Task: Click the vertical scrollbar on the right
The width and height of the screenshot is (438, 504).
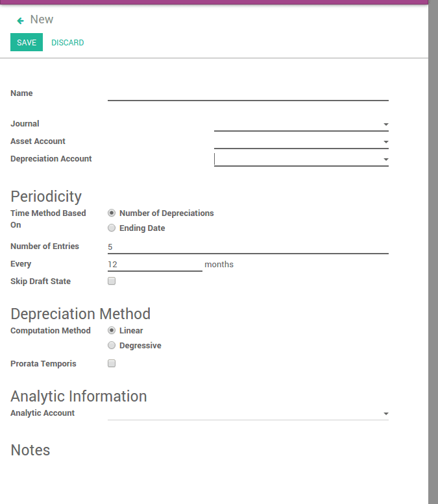Action: [433, 259]
